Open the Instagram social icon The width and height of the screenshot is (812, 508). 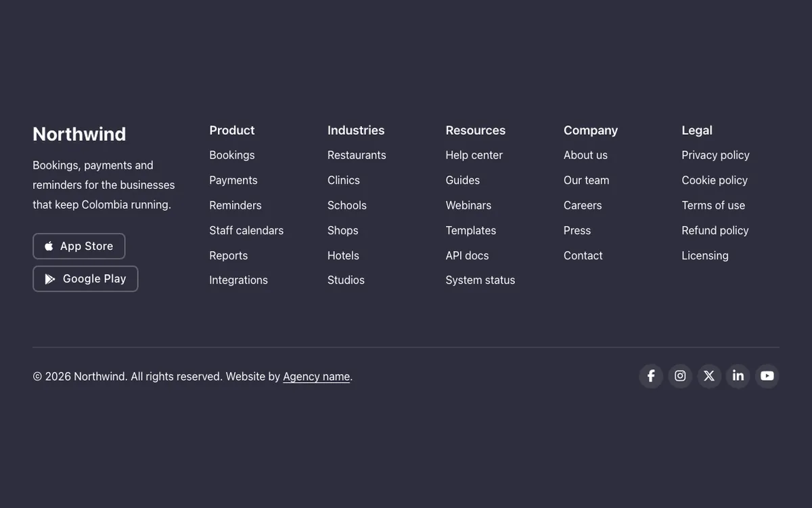click(x=680, y=376)
